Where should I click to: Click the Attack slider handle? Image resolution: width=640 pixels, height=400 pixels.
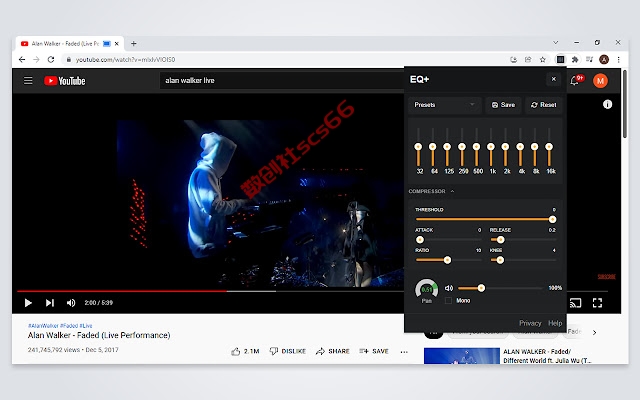[x=420, y=240]
